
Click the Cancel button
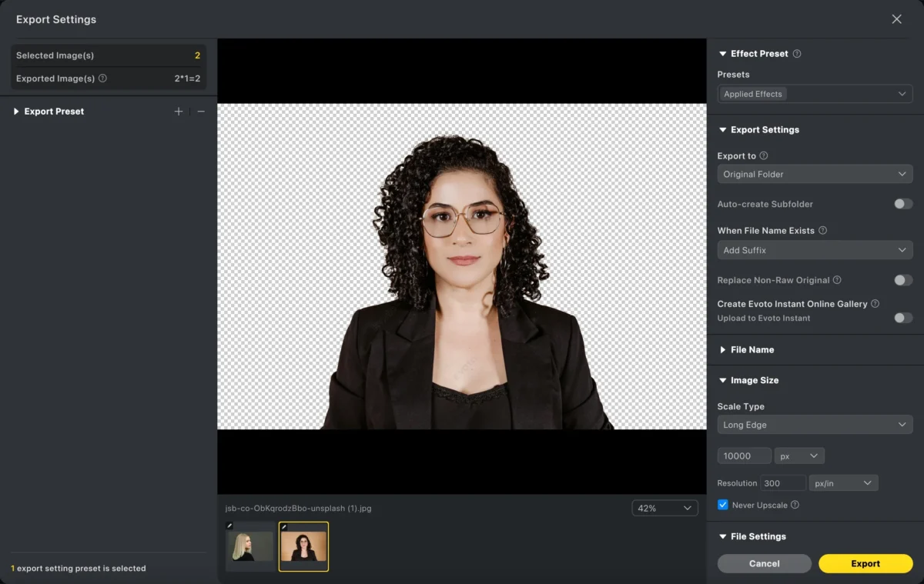pyautogui.click(x=764, y=563)
